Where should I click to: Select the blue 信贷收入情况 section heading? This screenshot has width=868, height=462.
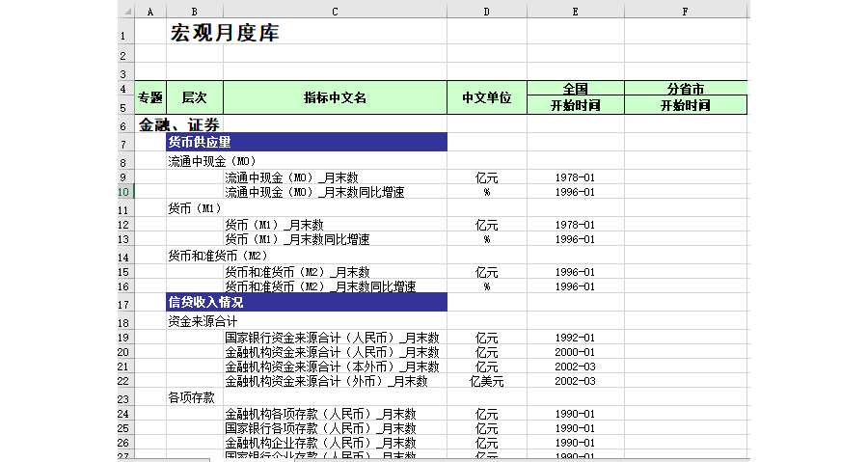click(307, 302)
